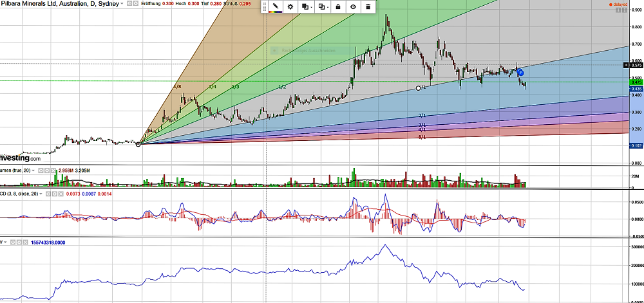Open MACD indicator settings icon

click(x=55, y=194)
